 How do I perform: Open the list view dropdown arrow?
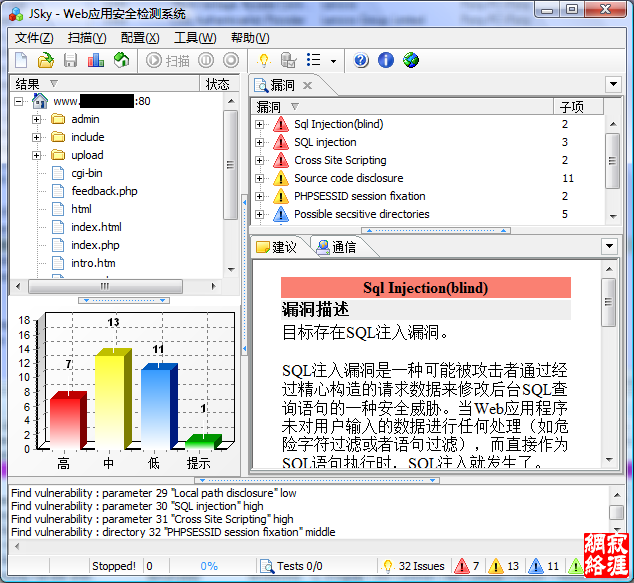(333, 61)
